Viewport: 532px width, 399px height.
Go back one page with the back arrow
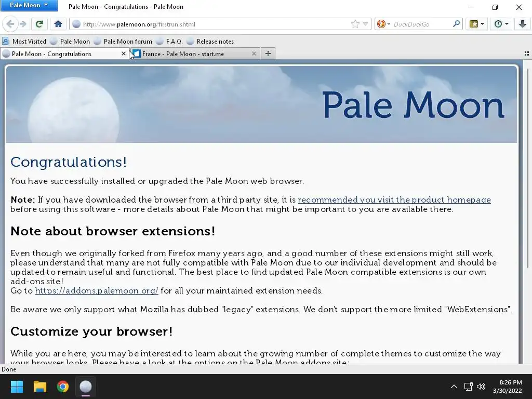[x=10, y=24]
